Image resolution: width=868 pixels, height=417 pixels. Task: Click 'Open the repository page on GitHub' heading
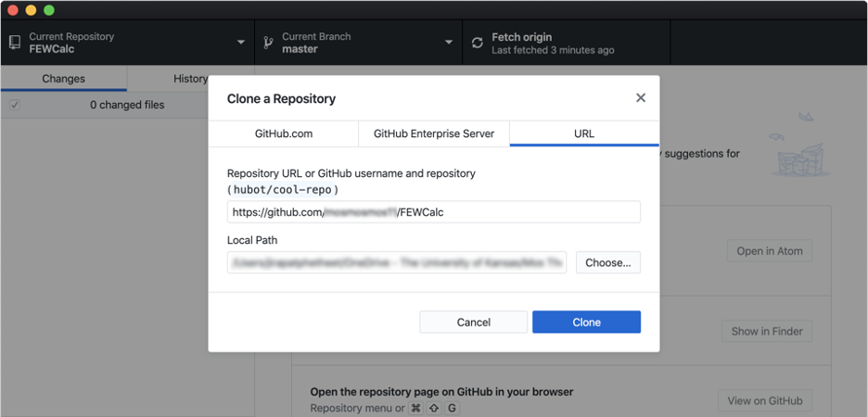441,392
